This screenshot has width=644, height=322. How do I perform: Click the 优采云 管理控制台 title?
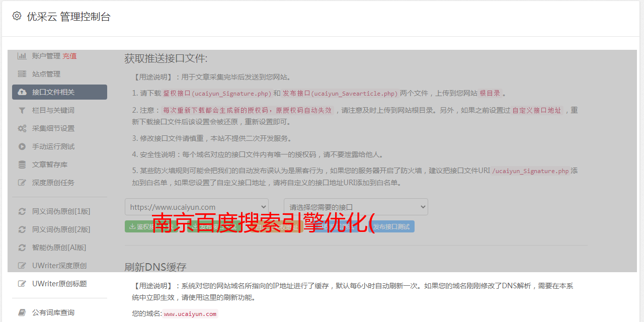pyautogui.click(x=68, y=17)
